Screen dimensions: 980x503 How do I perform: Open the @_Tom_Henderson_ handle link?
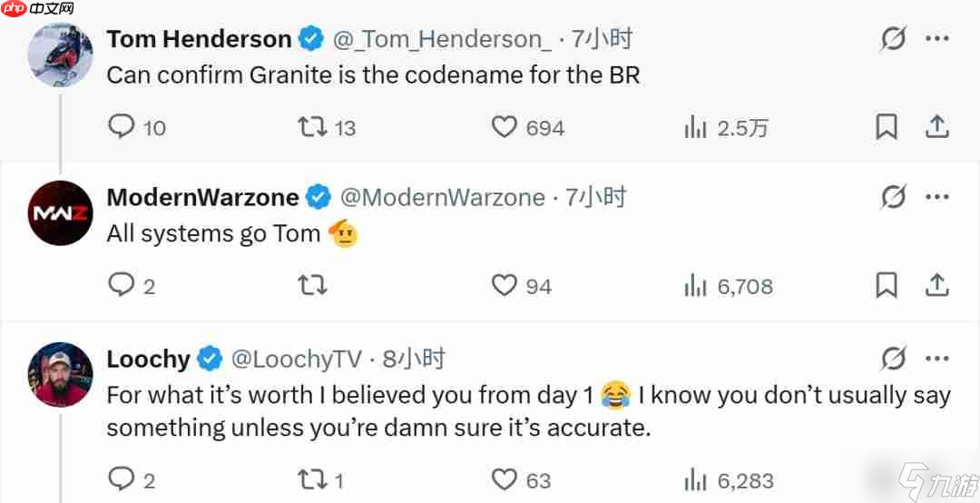pyautogui.click(x=442, y=39)
